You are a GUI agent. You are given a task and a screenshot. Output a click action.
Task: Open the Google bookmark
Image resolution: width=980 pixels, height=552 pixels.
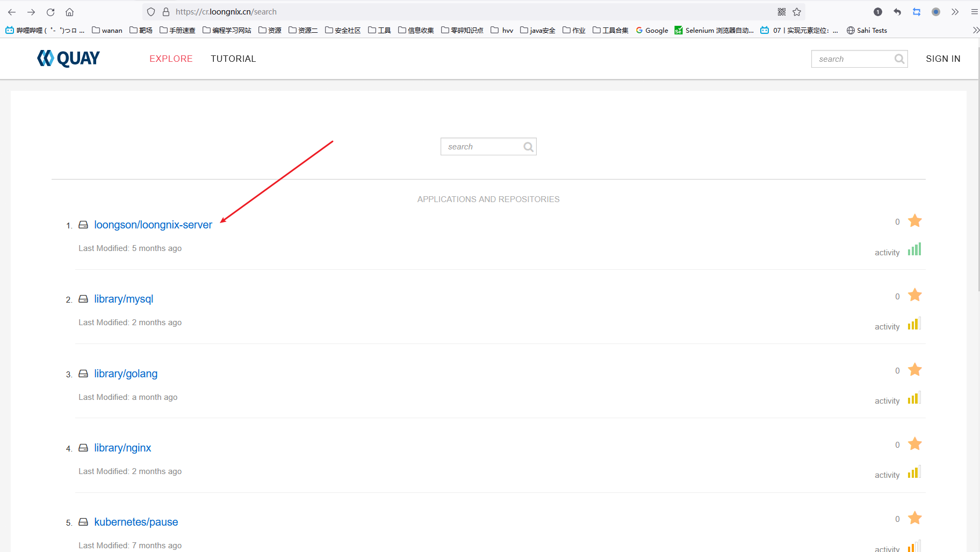pyautogui.click(x=652, y=30)
